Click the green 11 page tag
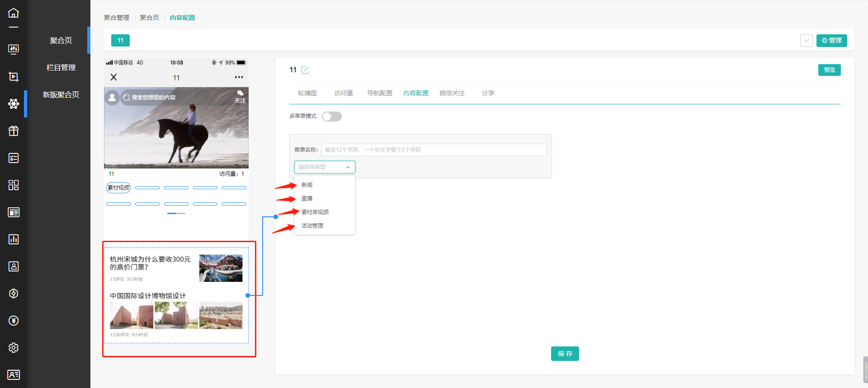 point(120,41)
